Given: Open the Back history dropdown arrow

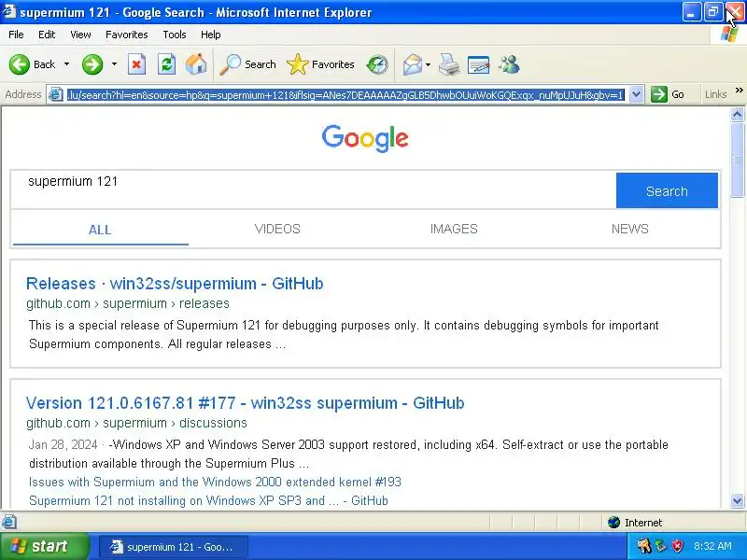Looking at the screenshot, I should click(66, 64).
